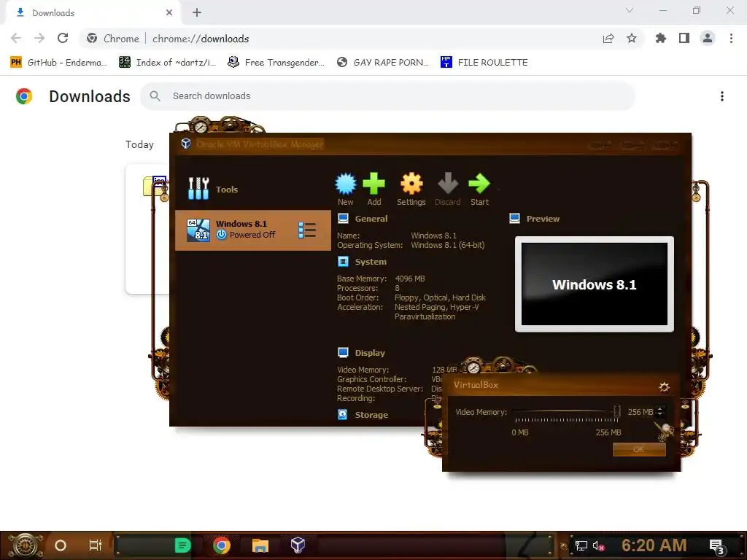Click the Storage section disk icon
Screen dimensions: 747x560
343,414
